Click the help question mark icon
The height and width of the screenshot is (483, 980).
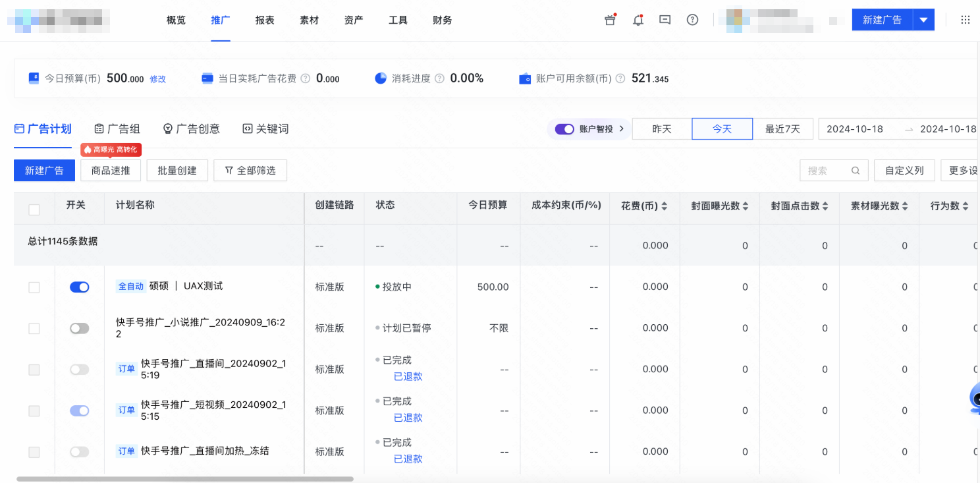tap(692, 20)
